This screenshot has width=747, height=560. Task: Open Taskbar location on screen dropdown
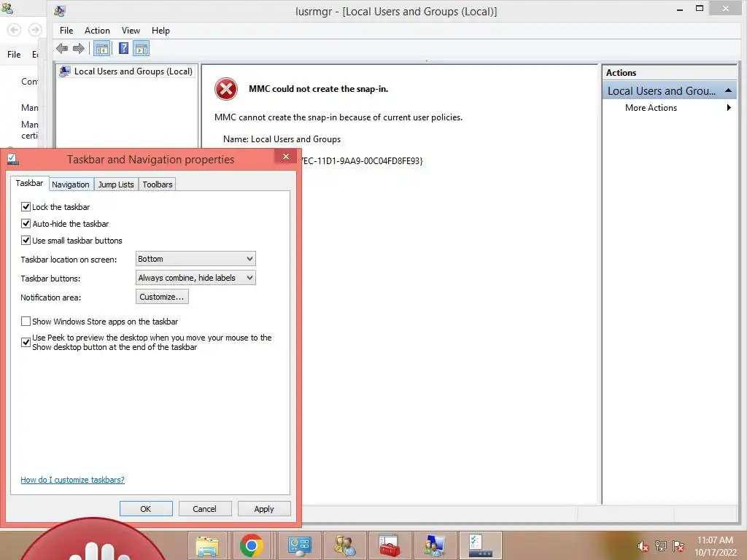[x=196, y=259]
